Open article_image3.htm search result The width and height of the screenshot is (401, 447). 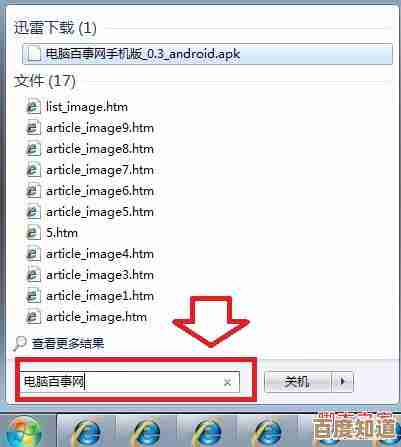click(x=100, y=275)
